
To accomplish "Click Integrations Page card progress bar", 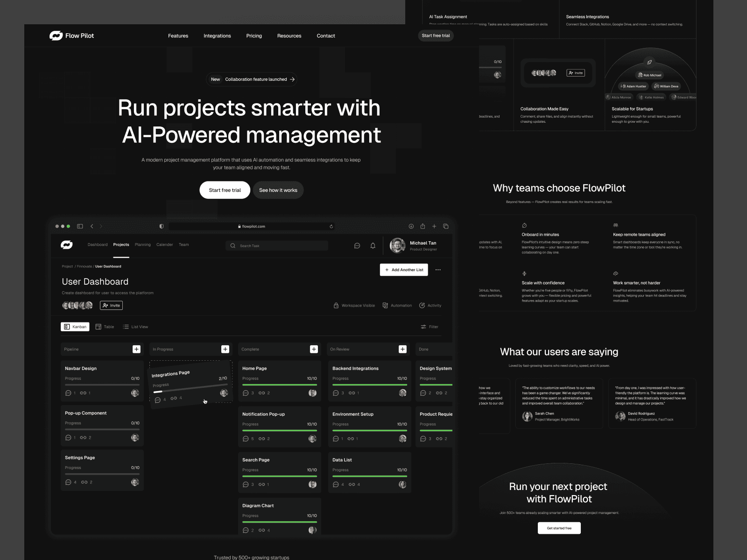I will (190, 388).
